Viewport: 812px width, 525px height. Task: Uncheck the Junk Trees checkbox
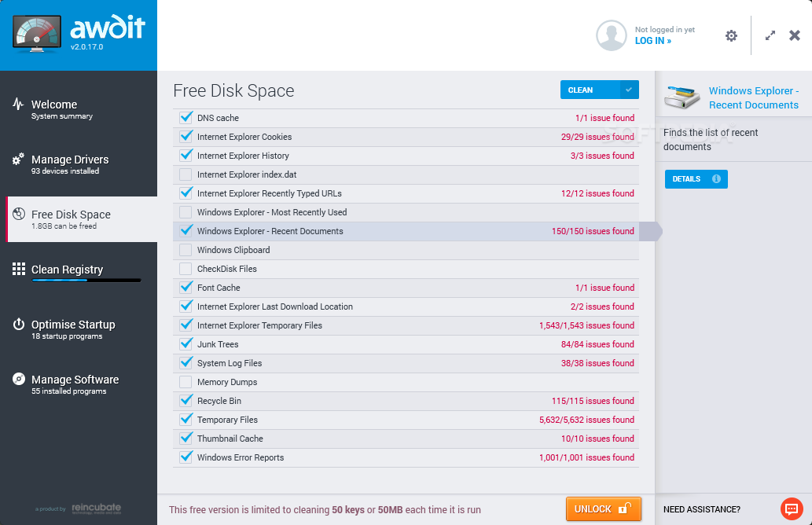pos(186,344)
